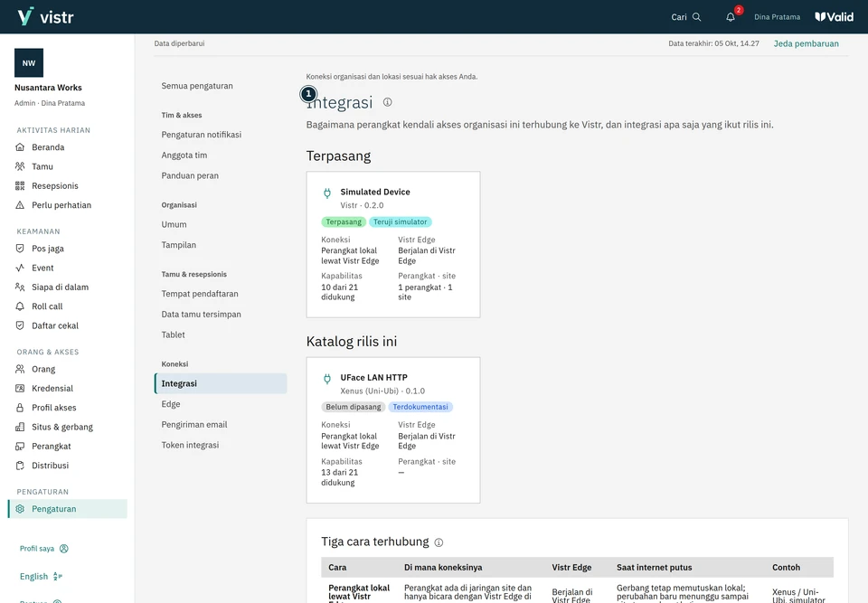Click the Event activity pulse icon

pos(20,268)
